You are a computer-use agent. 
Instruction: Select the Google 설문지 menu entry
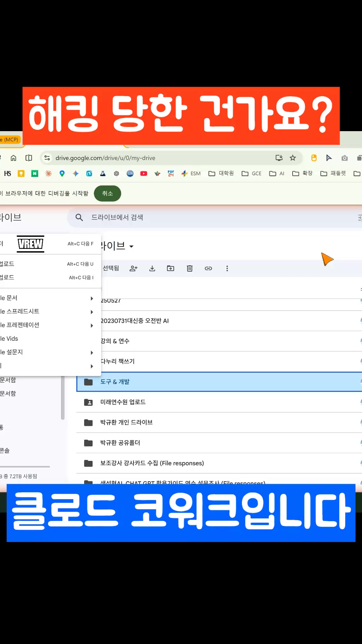tap(50, 352)
